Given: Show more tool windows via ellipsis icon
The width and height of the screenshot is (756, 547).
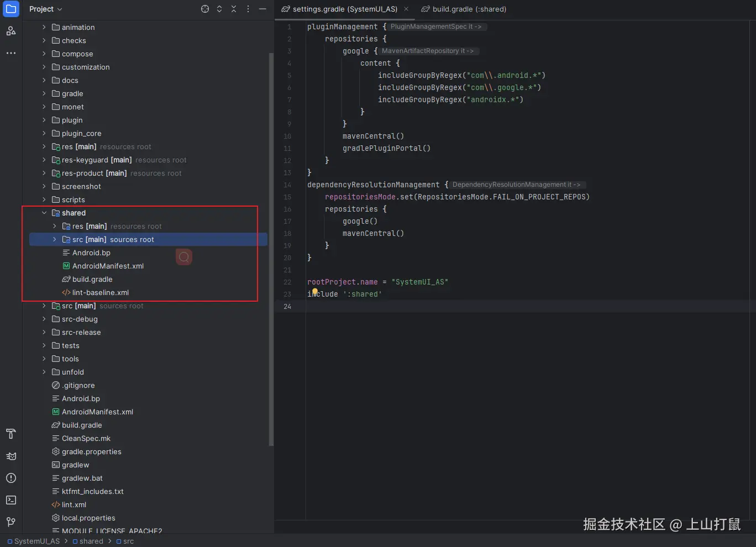Looking at the screenshot, I should tap(11, 53).
